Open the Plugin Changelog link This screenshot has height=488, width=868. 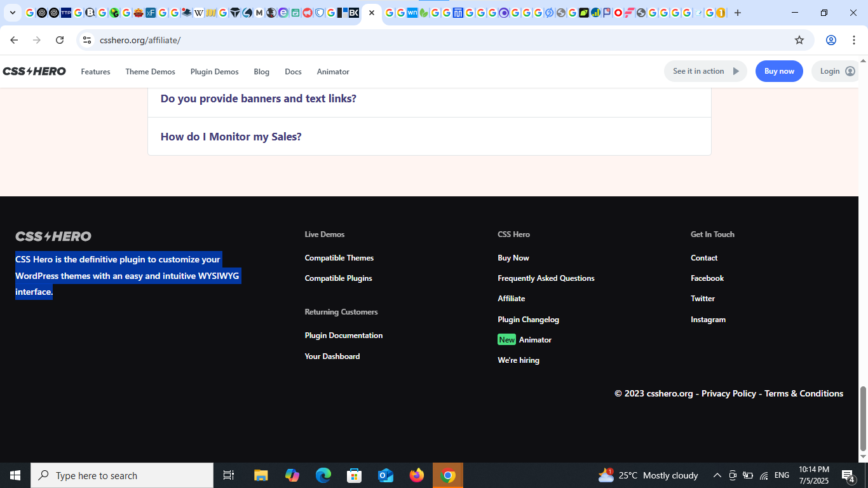[x=528, y=320]
